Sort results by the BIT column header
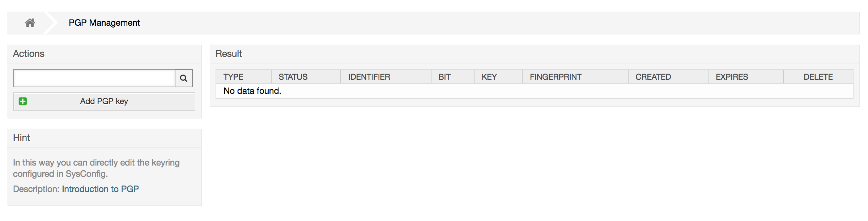This screenshot has width=868, height=221. [x=446, y=77]
